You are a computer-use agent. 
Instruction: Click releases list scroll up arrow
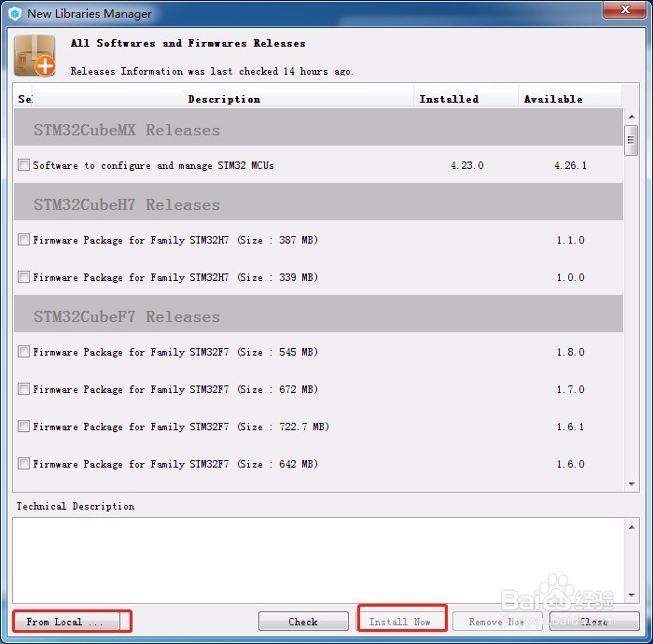coord(632,117)
